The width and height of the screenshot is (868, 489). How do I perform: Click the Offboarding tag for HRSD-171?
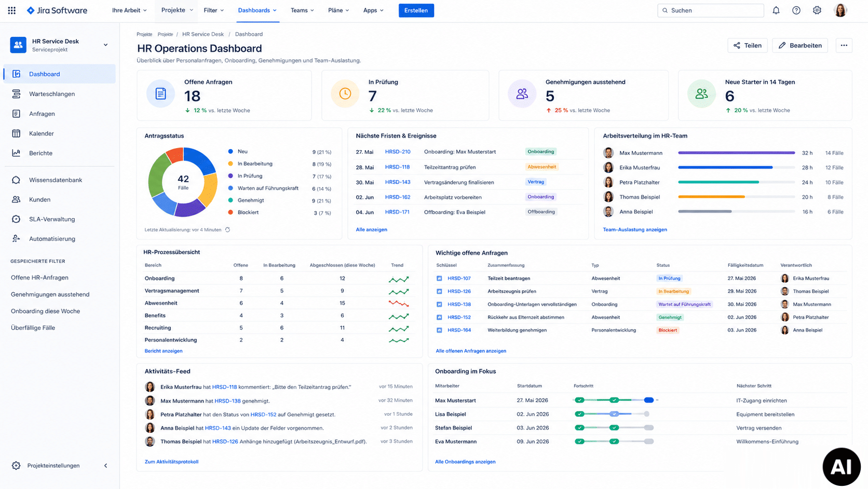541,212
